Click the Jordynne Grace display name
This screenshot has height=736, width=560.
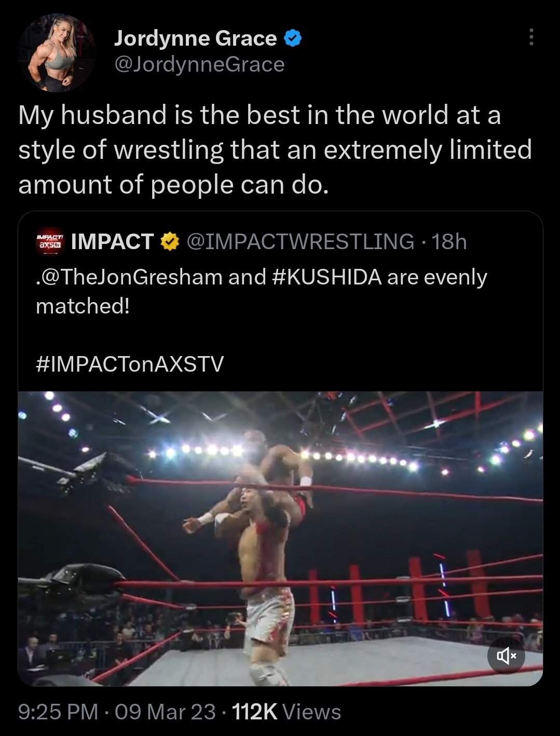click(x=195, y=38)
